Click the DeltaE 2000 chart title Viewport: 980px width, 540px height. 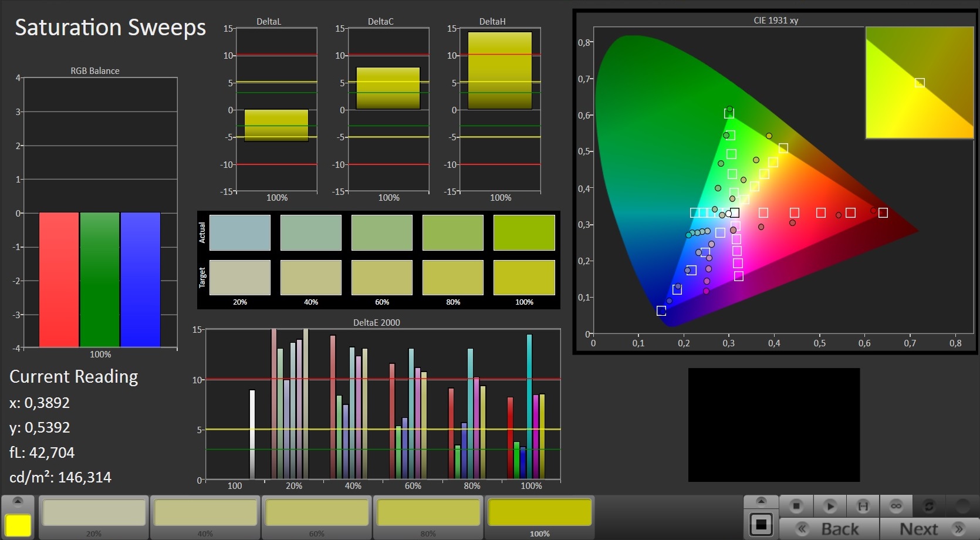pyautogui.click(x=377, y=323)
